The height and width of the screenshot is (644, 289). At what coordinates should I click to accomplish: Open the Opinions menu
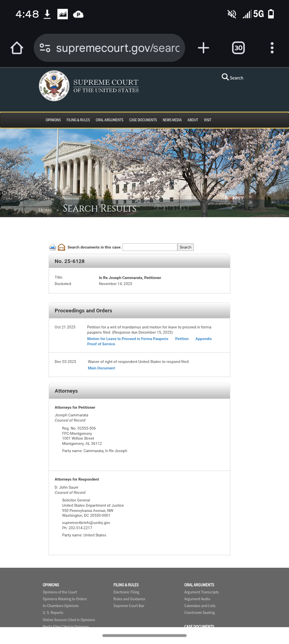point(53,120)
